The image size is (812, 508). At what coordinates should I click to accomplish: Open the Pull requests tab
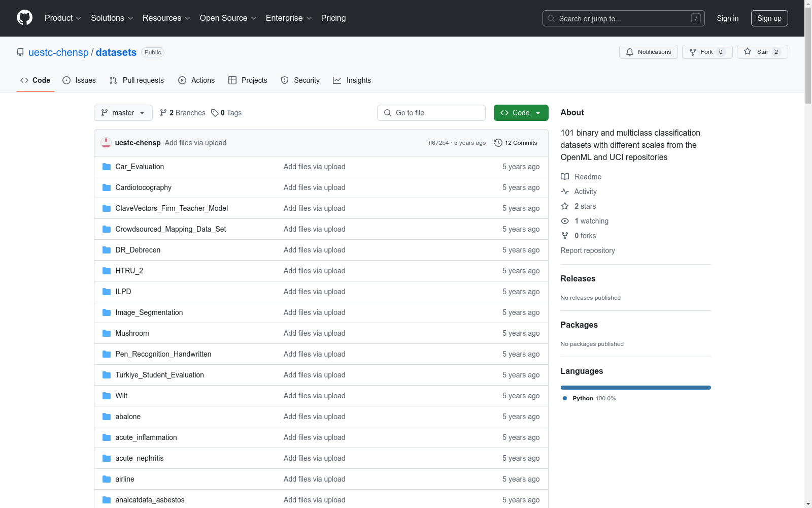pyautogui.click(x=137, y=80)
